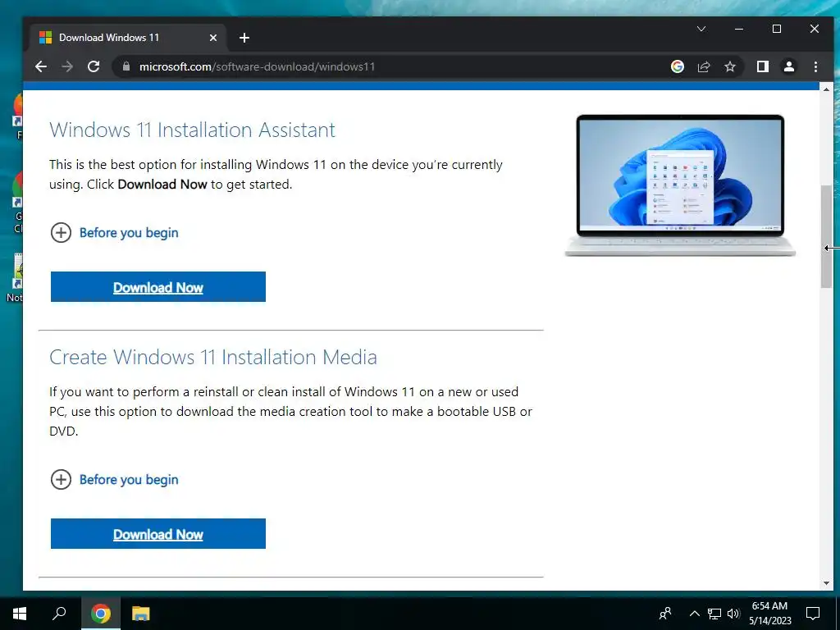The width and height of the screenshot is (840, 630).
Task: Open the People icon in system tray
Action: (665, 614)
